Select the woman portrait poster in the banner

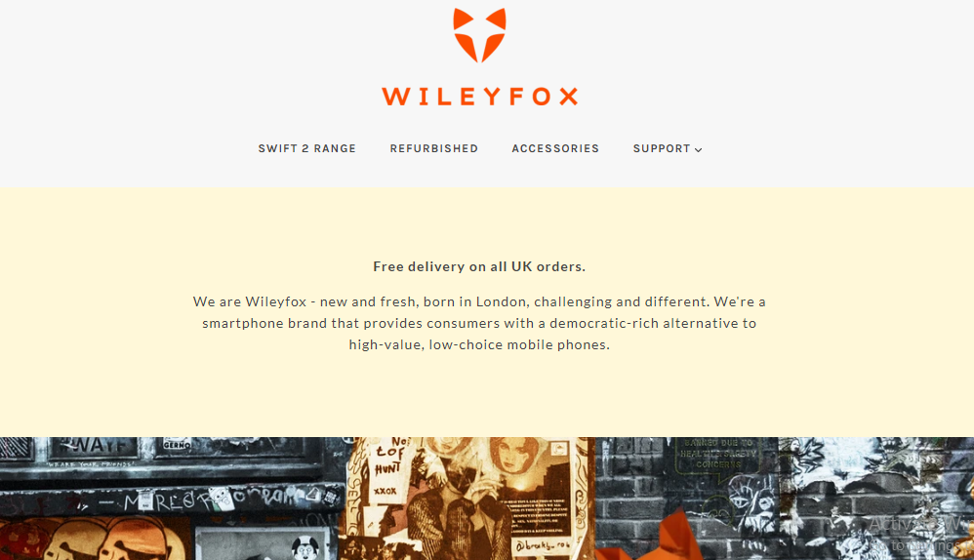515,461
